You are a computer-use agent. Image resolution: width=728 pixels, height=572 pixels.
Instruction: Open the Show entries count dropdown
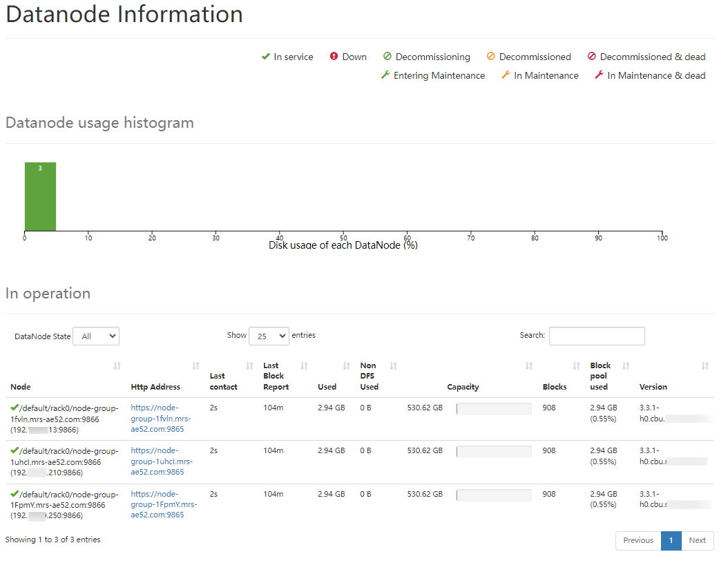[x=269, y=336]
